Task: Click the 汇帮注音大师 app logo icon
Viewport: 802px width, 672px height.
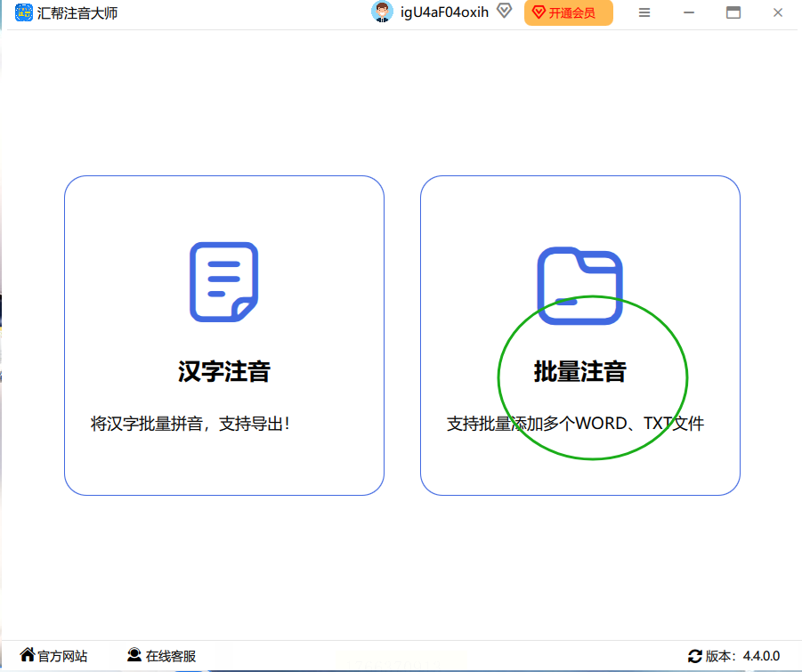Action: tap(23, 12)
